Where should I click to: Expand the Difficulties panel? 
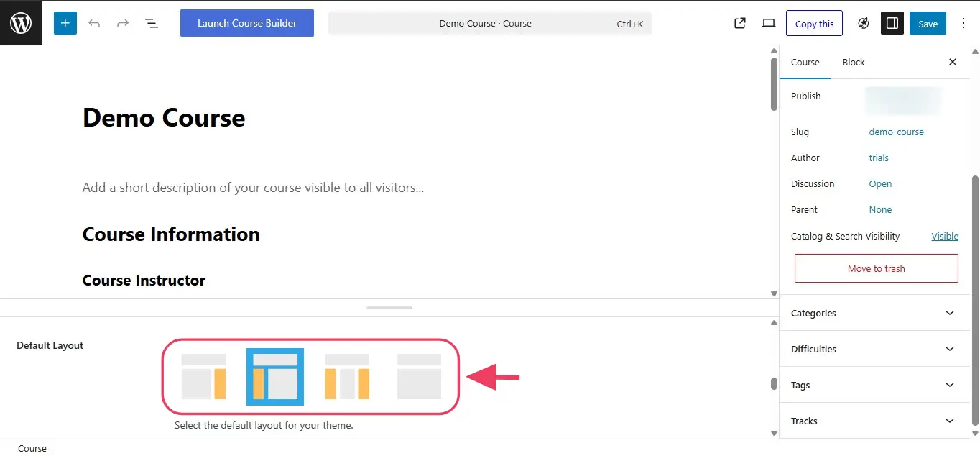point(874,349)
